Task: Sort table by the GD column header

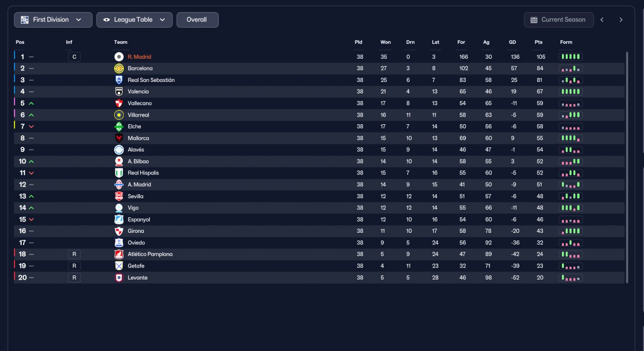Action: (x=512, y=42)
